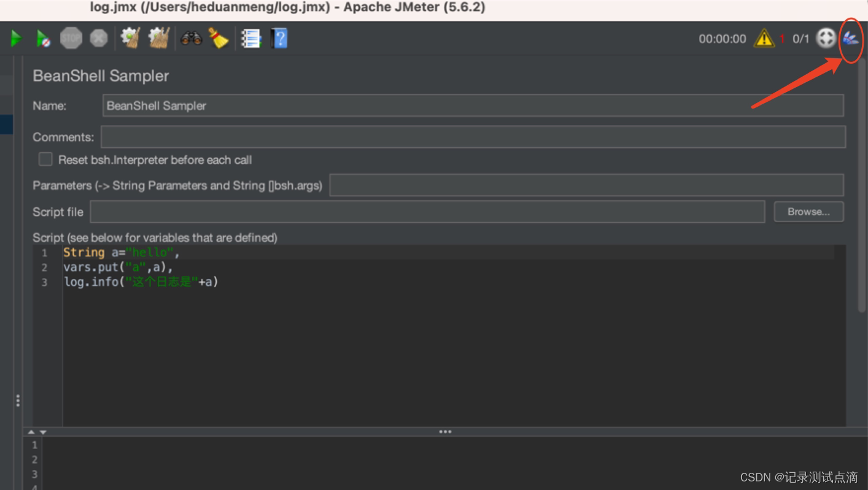Image resolution: width=868 pixels, height=490 pixels.
Task: Click the round remote engines status icon
Action: tap(826, 39)
